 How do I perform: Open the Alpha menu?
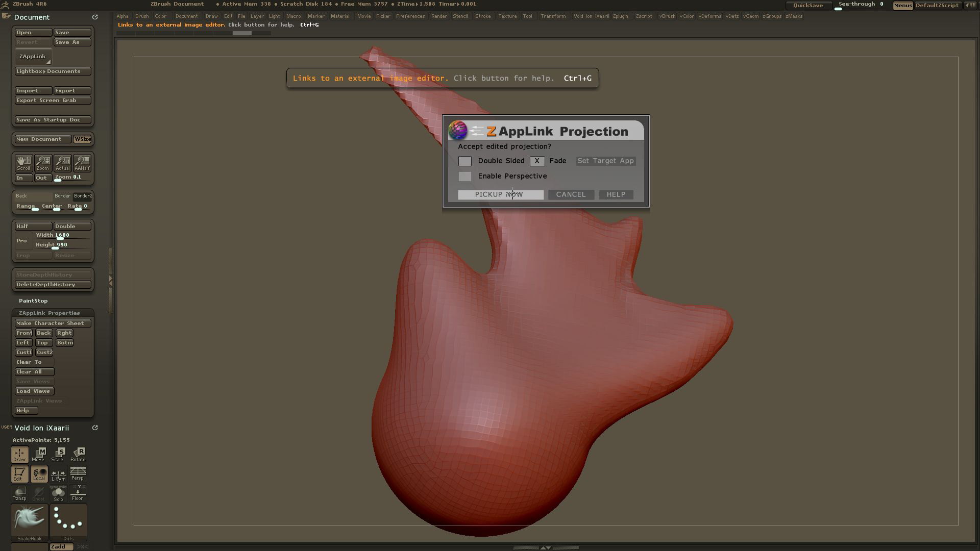pyautogui.click(x=122, y=16)
